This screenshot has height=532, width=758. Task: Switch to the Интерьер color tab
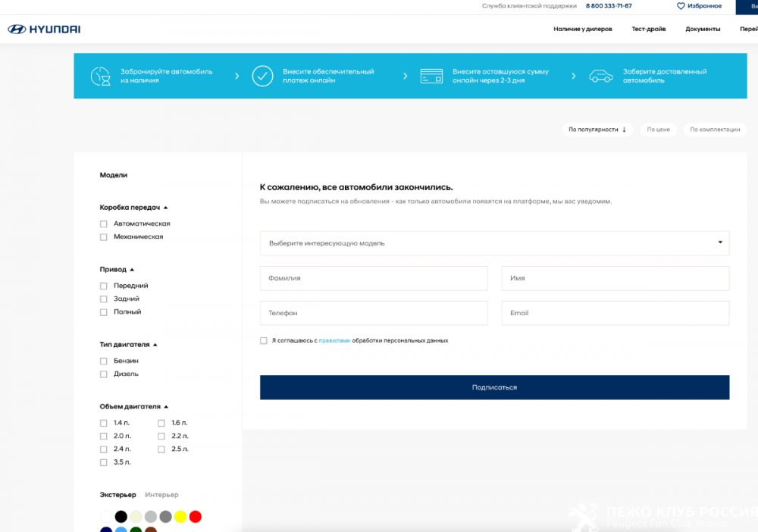[161, 495]
